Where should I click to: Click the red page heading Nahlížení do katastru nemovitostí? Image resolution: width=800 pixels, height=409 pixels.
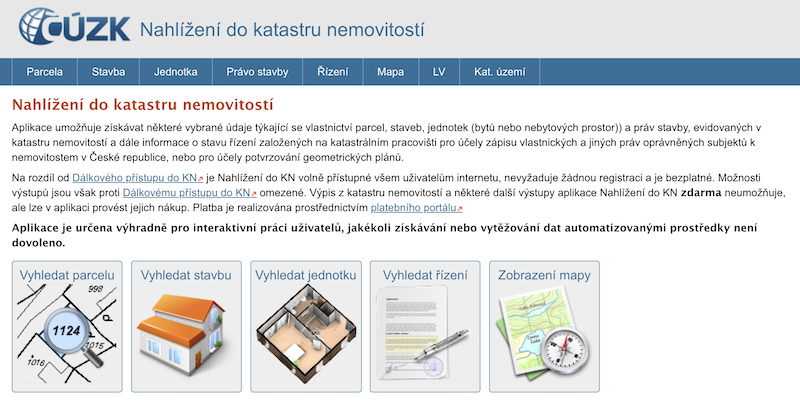click(142, 105)
